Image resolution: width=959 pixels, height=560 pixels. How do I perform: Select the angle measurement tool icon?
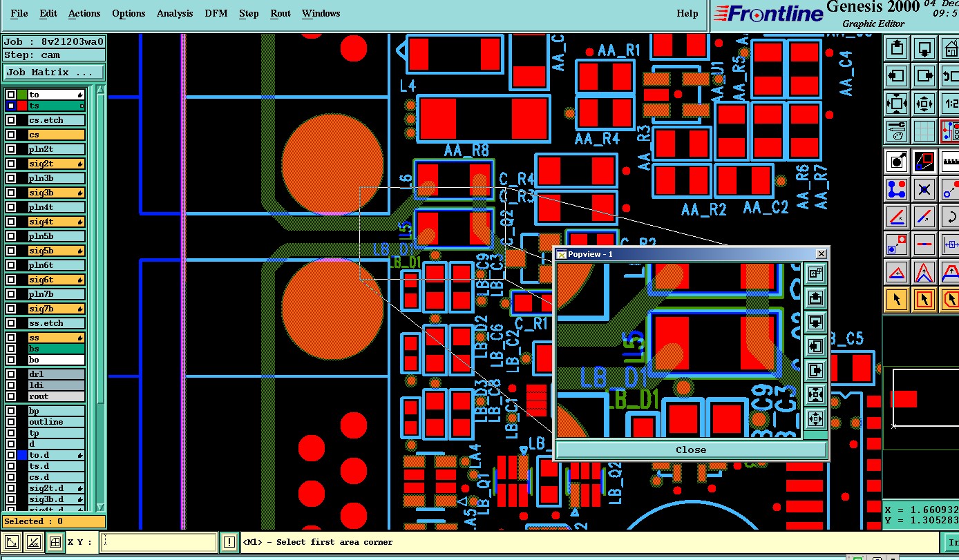(896, 216)
